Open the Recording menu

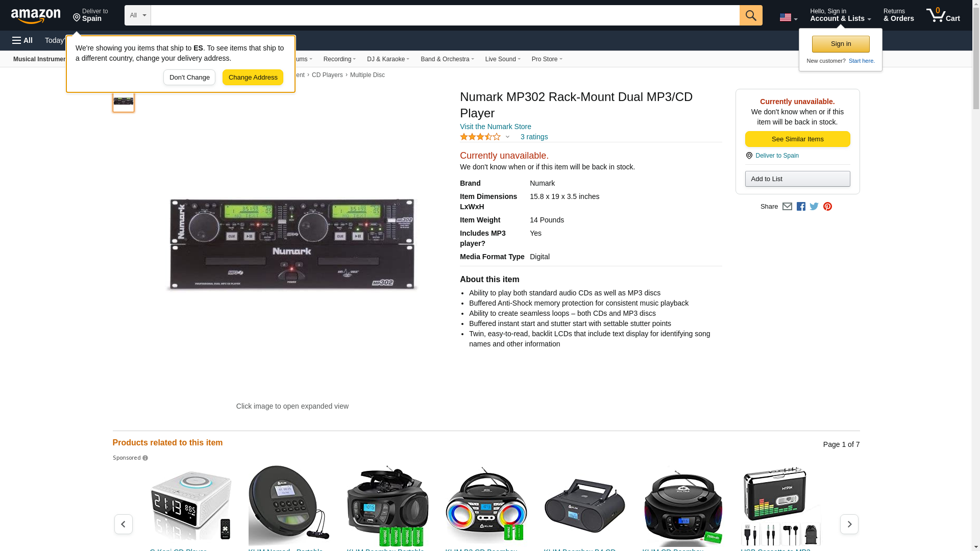(x=339, y=59)
